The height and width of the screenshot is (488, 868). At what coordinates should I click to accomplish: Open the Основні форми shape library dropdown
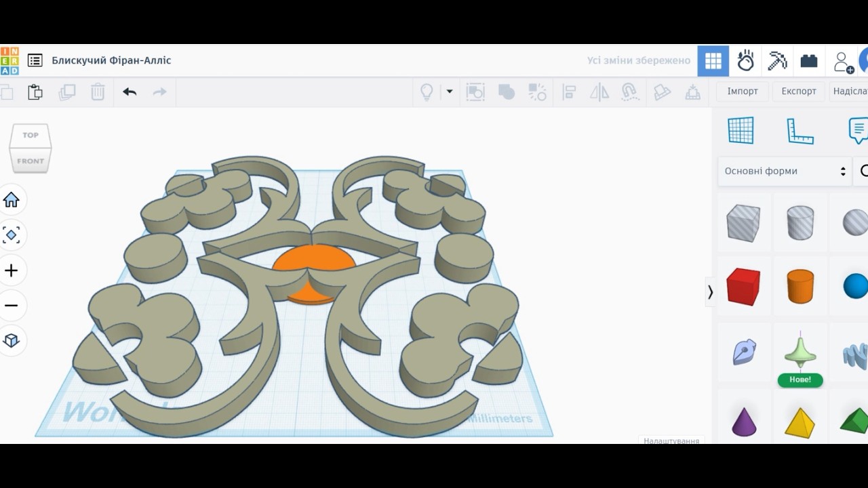785,171
